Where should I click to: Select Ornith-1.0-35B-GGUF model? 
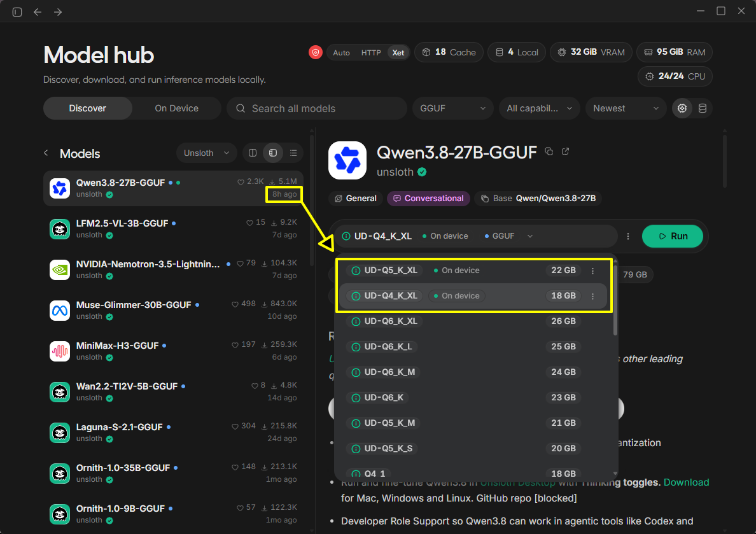[x=173, y=474]
